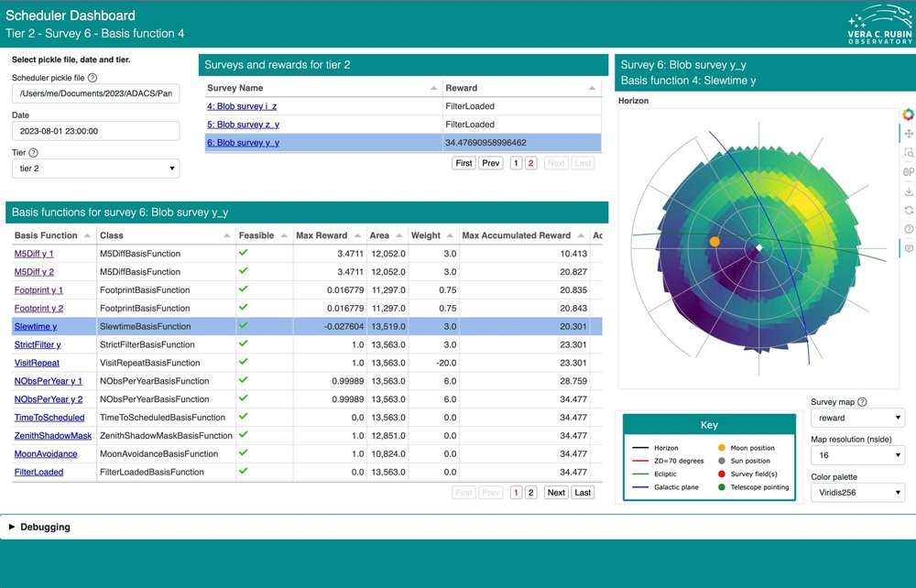Toggle the Hover tooltip tool

click(908, 248)
